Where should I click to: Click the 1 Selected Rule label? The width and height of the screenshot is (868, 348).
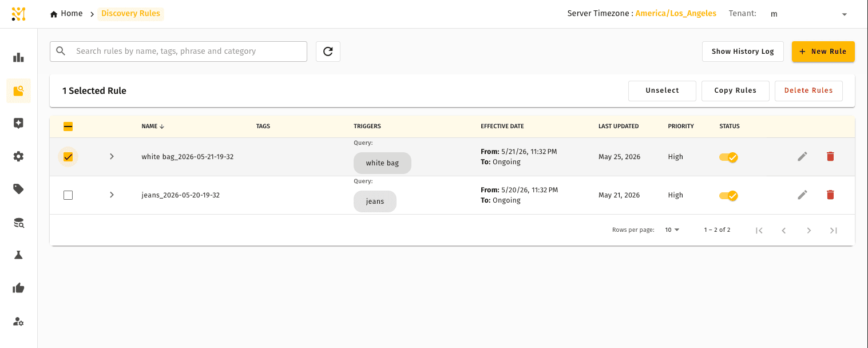click(x=94, y=91)
